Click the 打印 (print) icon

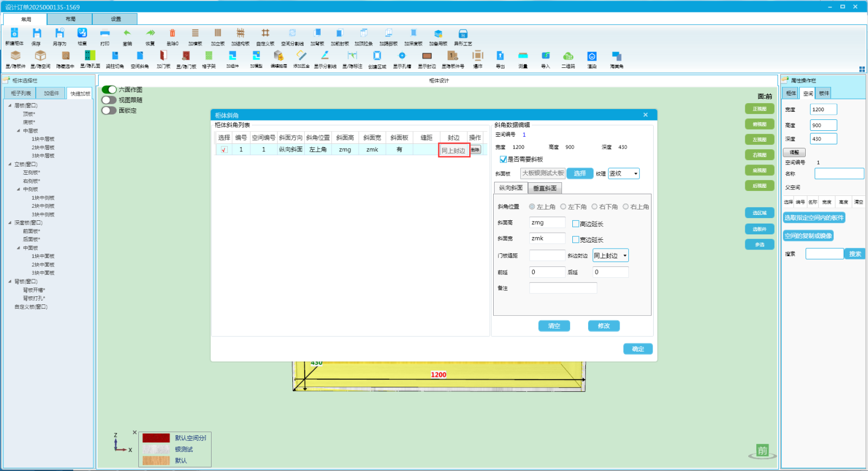point(105,34)
